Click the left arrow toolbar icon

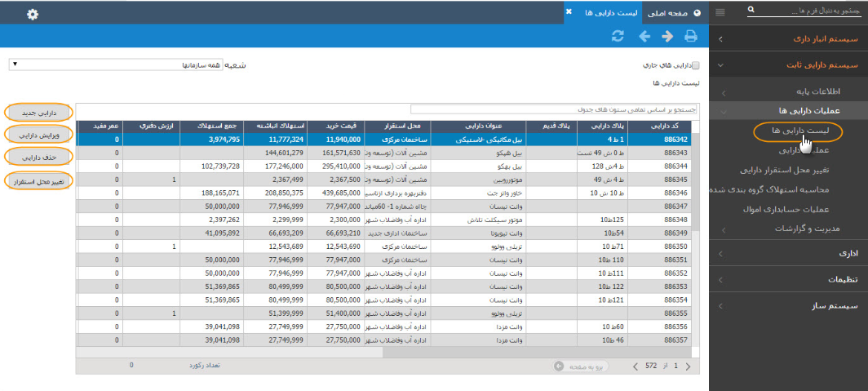point(644,36)
